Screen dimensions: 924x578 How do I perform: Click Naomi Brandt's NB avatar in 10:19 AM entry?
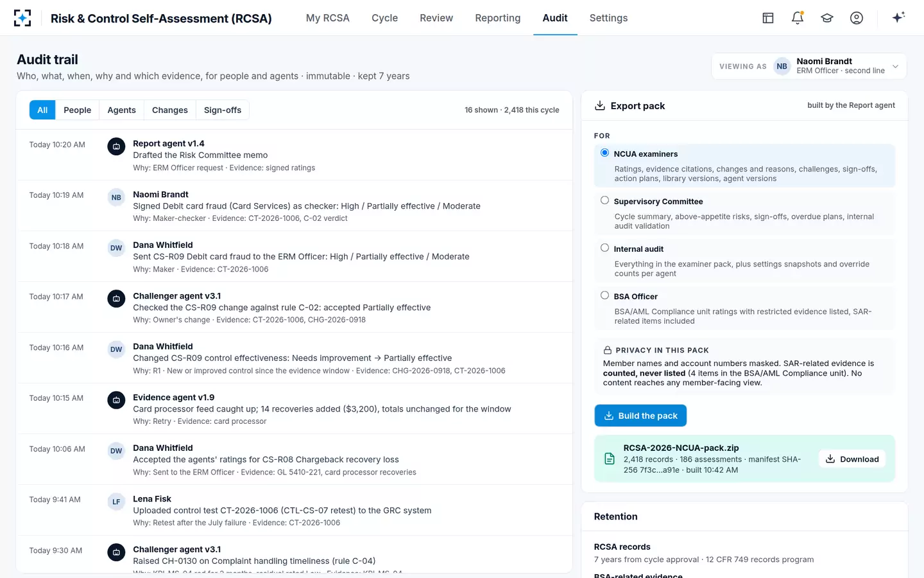pos(116,197)
